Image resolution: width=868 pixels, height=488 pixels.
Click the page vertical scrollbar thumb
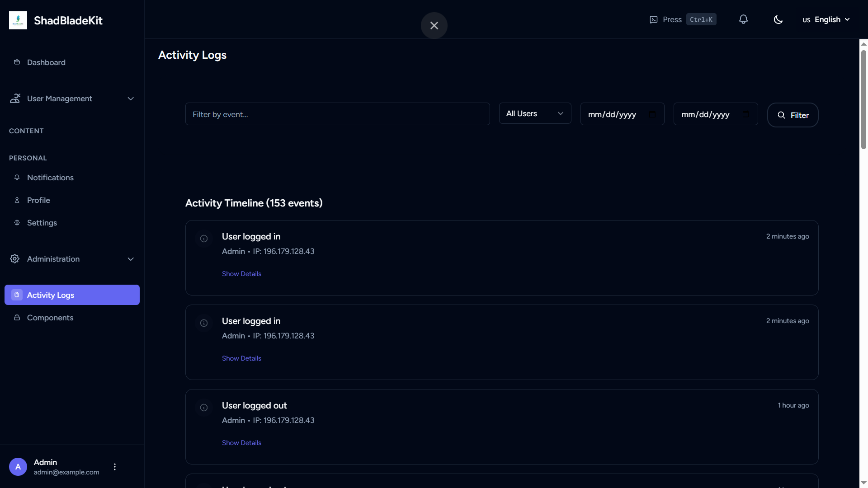pos(863,99)
